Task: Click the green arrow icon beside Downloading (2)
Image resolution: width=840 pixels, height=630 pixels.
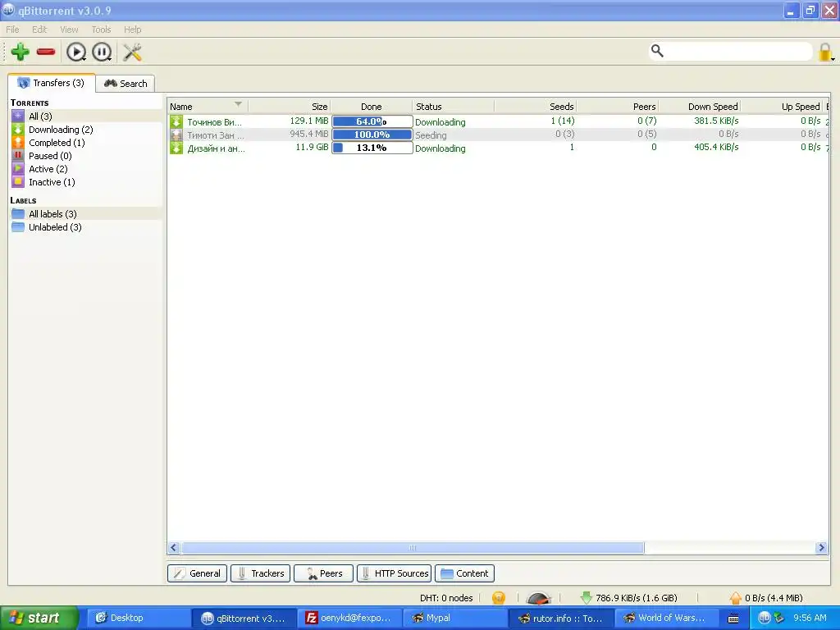Action: tap(18, 129)
